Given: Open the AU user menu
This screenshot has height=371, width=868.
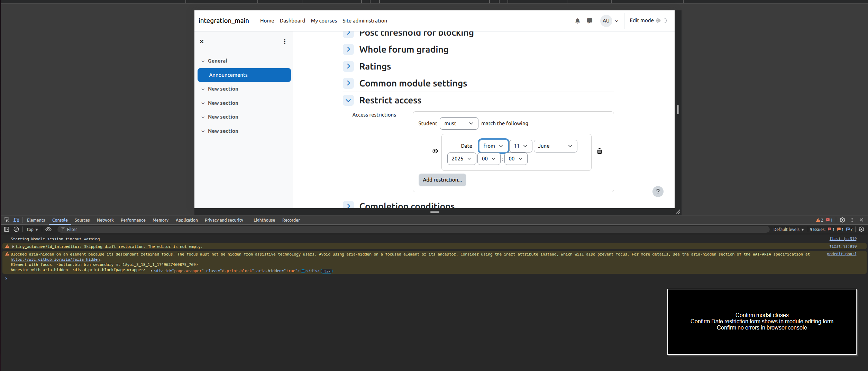Looking at the screenshot, I should [x=609, y=21].
